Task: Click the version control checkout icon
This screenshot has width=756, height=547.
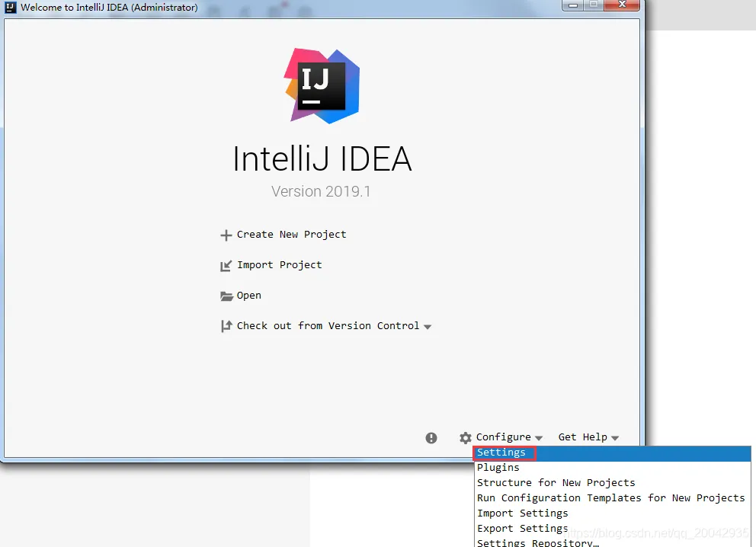Action: [x=226, y=326]
